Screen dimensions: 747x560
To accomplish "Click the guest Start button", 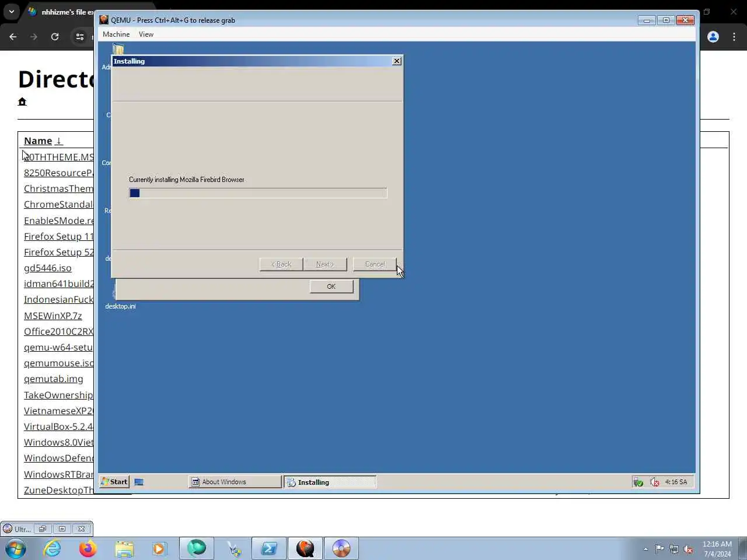I will pos(114,482).
